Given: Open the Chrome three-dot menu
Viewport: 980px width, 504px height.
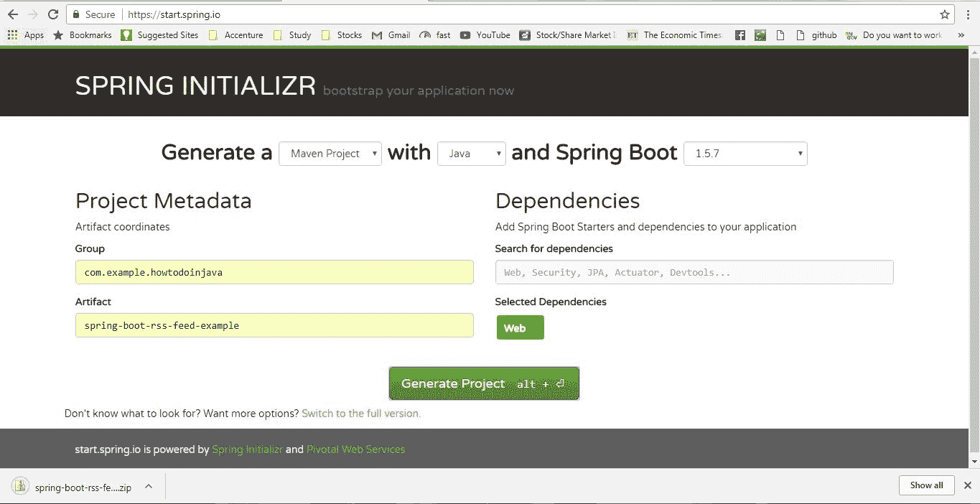Looking at the screenshot, I should (967, 14).
